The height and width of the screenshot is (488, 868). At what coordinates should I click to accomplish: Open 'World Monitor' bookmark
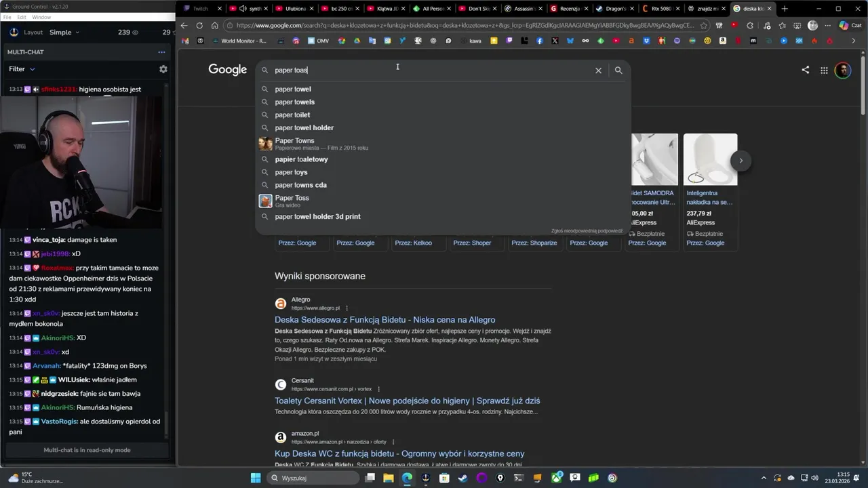pos(239,41)
